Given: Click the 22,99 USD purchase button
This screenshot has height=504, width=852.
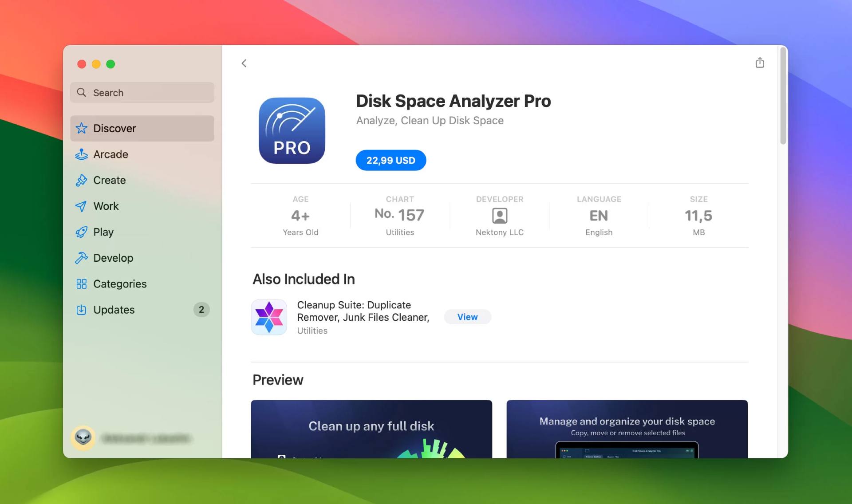Looking at the screenshot, I should [x=390, y=160].
